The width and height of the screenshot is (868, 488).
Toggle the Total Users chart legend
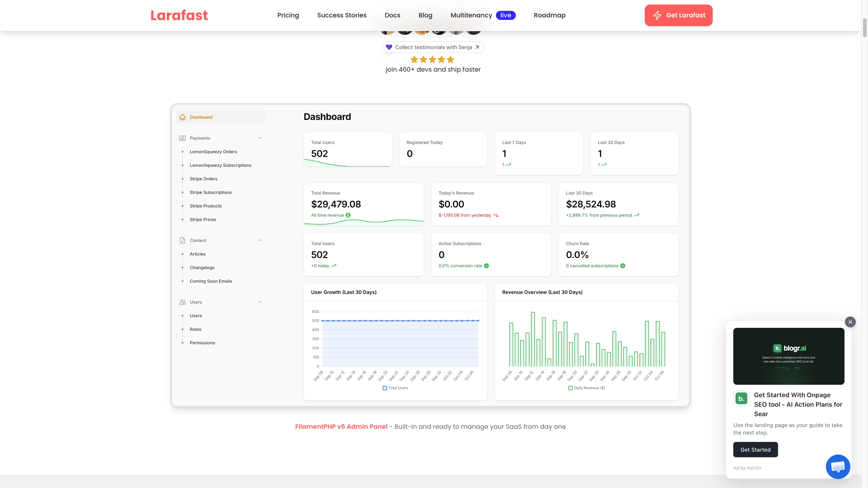pyautogui.click(x=395, y=388)
